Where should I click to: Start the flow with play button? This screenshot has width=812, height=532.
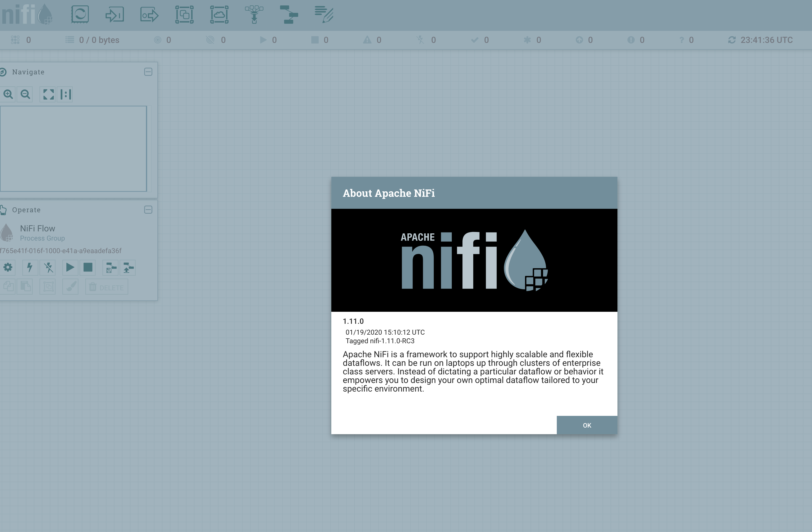[70, 267]
